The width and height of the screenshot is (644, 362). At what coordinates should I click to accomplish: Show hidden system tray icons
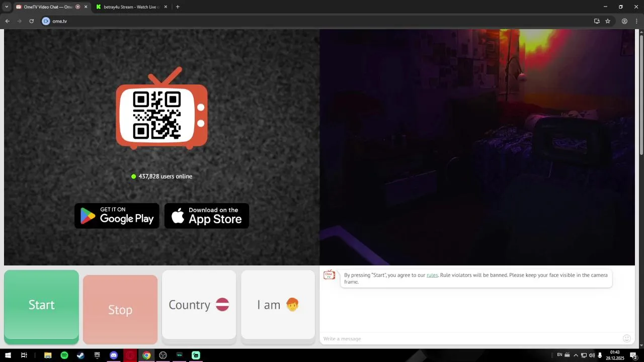pos(576,355)
